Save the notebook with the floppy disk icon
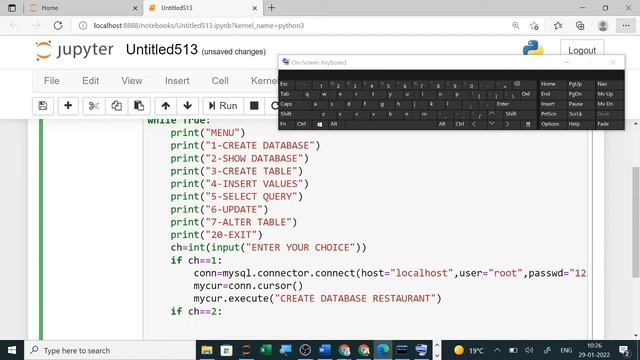Image resolution: width=640 pixels, height=360 pixels. click(x=43, y=106)
